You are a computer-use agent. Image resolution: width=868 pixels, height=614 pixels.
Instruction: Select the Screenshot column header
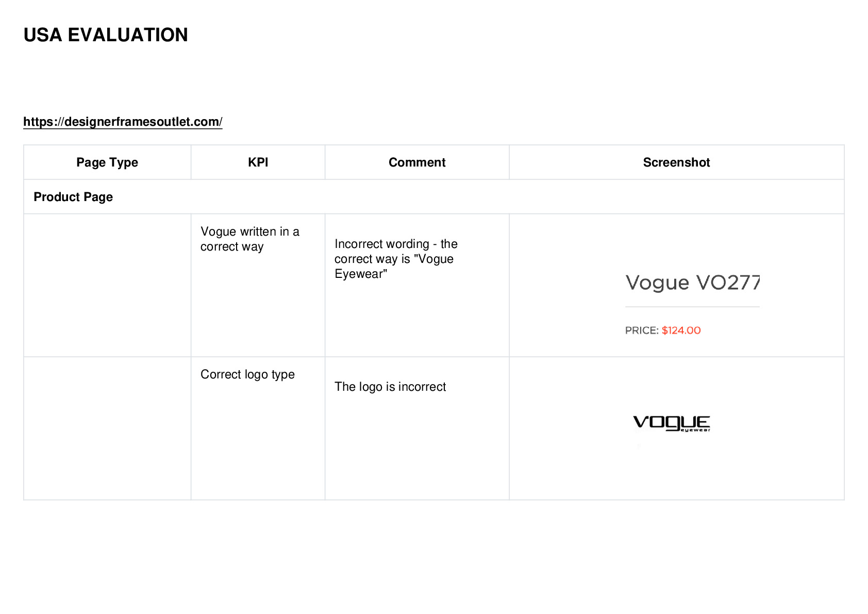[676, 162]
